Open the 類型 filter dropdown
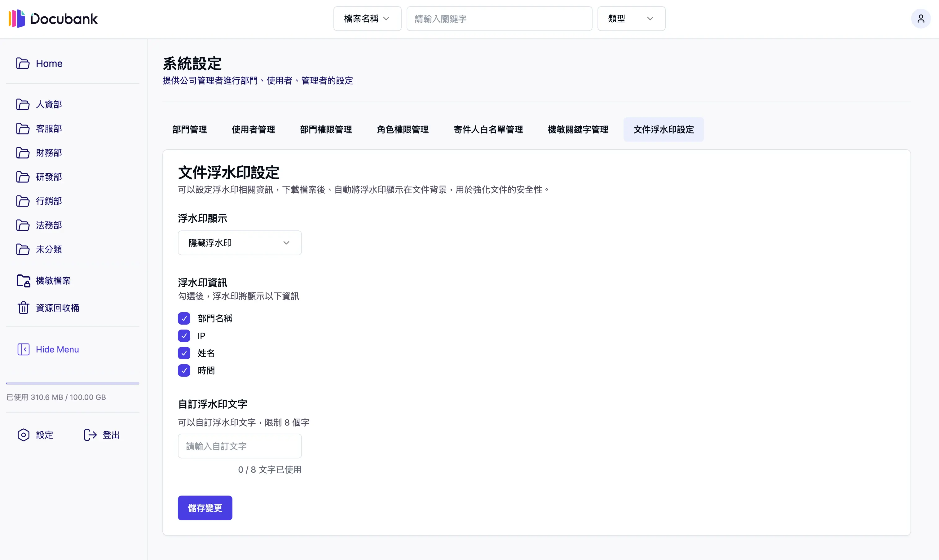Viewport: 939px width, 560px height. click(631, 19)
